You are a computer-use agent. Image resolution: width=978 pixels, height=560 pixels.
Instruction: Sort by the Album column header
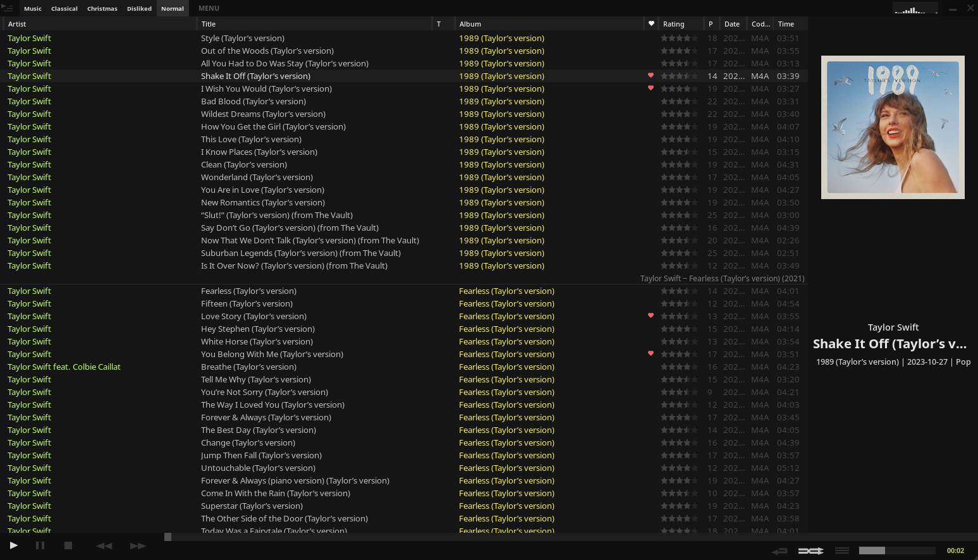pyautogui.click(x=549, y=24)
